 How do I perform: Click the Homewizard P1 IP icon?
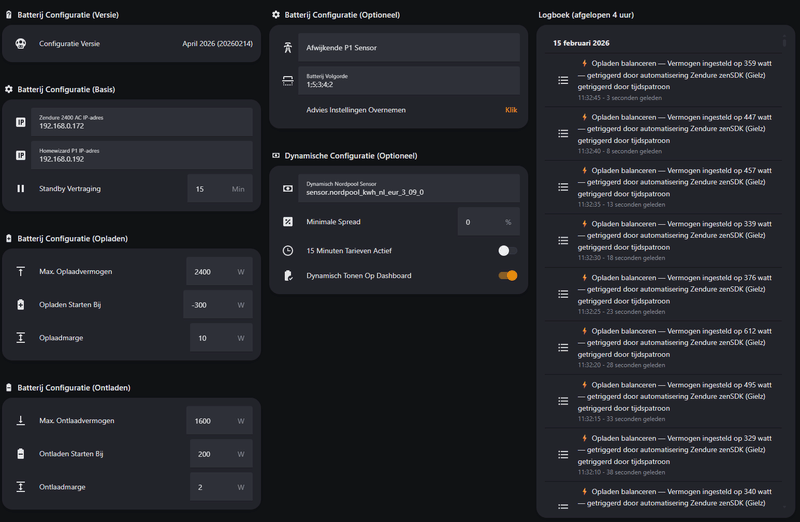21,156
